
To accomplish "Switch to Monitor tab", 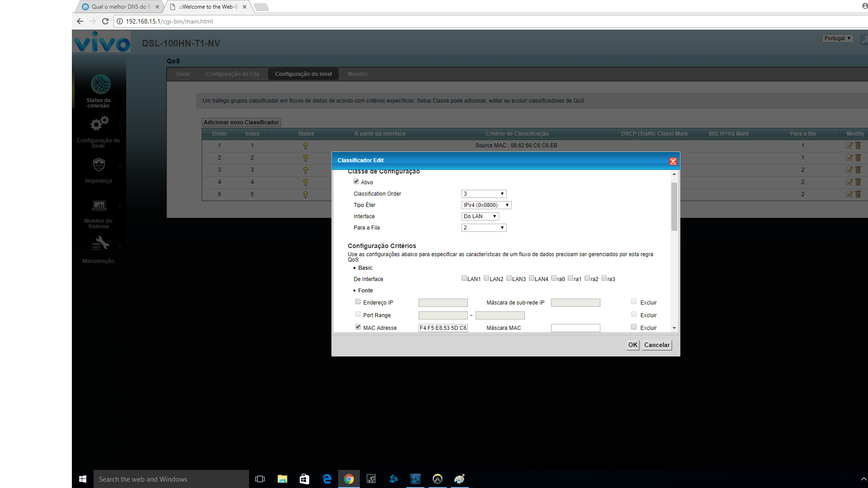I will pyautogui.click(x=358, y=74).
